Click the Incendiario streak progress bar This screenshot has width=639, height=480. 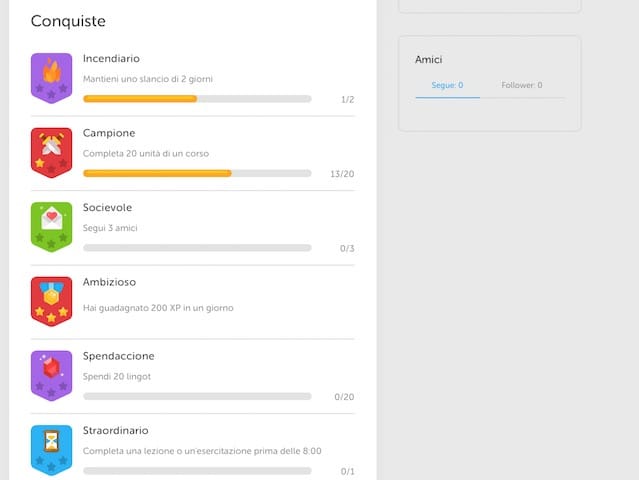click(197, 99)
